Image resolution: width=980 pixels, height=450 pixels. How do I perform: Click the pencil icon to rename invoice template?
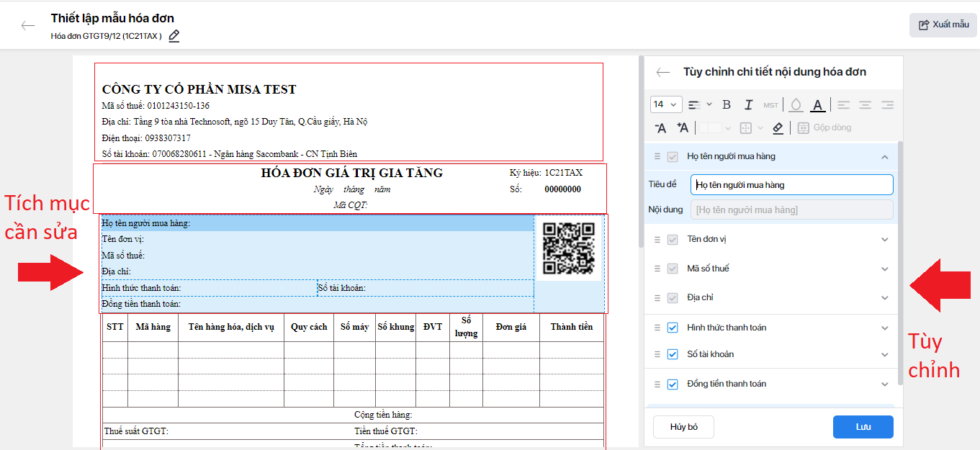pyautogui.click(x=174, y=36)
